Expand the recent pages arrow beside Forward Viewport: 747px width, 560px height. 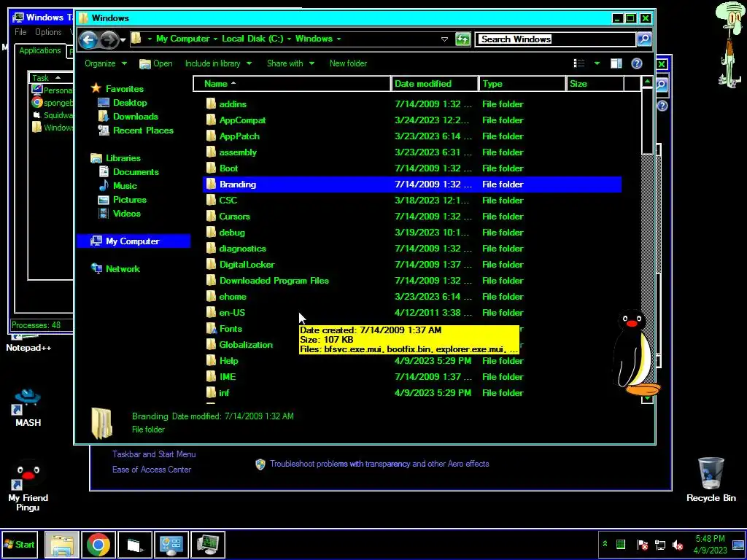point(123,39)
